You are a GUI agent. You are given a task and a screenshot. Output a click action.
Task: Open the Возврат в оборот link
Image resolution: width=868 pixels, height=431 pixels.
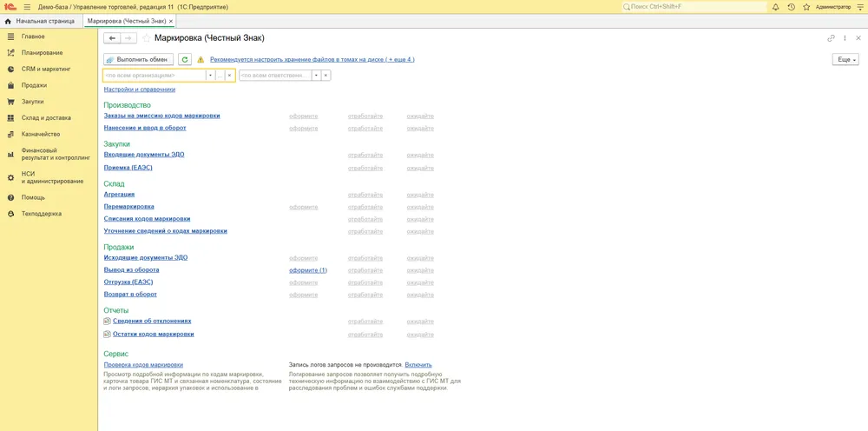(131, 295)
